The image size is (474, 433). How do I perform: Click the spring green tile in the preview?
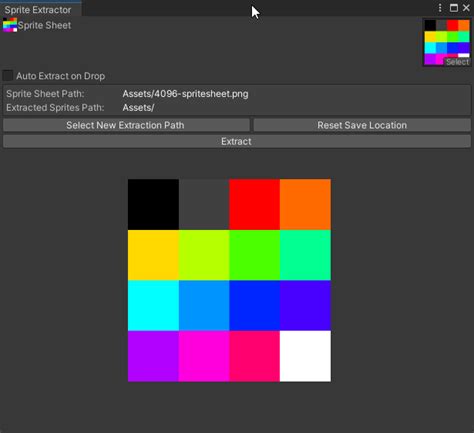tap(305, 255)
